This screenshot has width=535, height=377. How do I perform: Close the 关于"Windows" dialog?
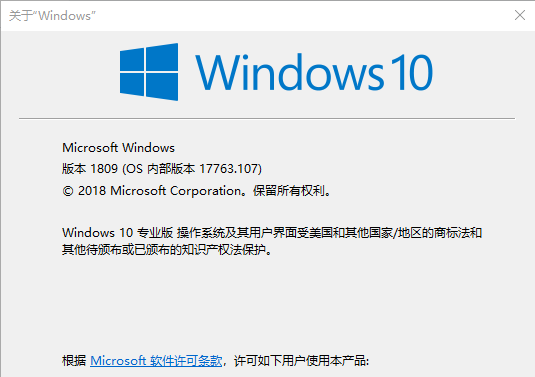[x=520, y=15]
